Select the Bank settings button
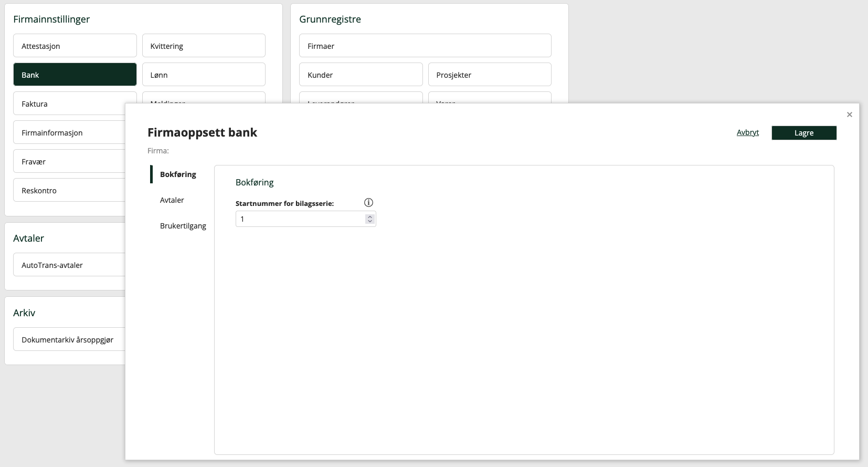 click(75, 75)
